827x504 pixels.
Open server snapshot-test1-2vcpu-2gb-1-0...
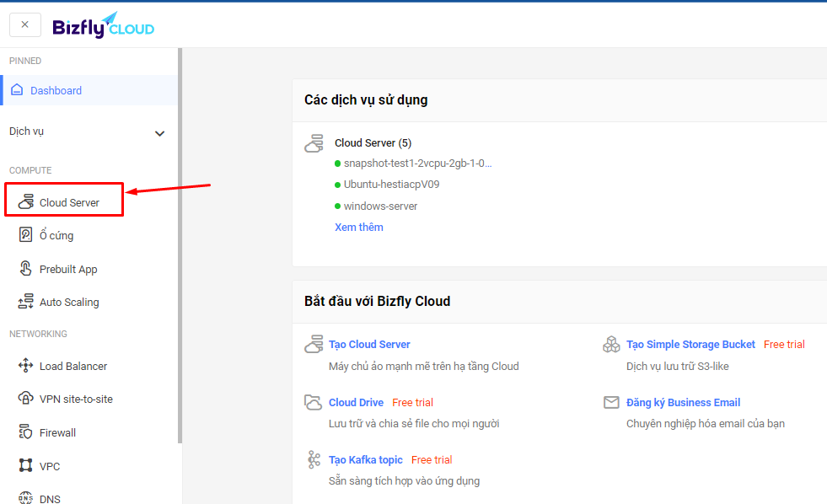(x=418, y=164)
